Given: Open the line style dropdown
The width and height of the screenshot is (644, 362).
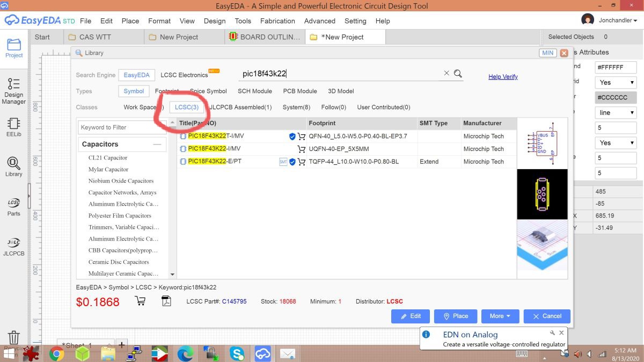Looking at the screenshot, I should [x=616, y=113].
